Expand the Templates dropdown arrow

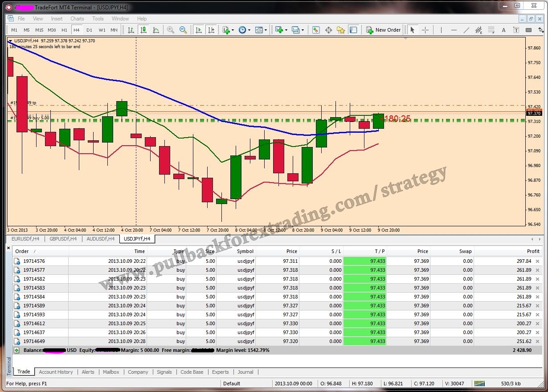[x=266, y=30]
